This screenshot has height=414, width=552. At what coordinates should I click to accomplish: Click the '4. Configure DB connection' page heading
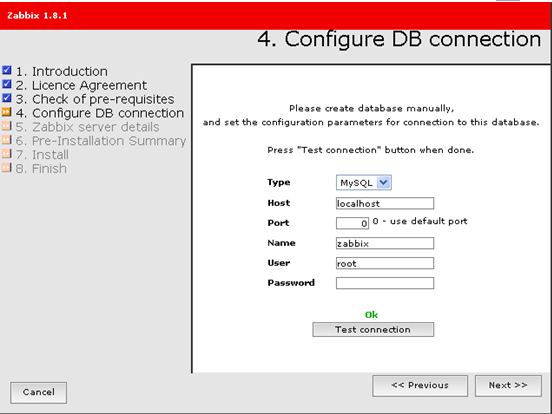point(399,39)
